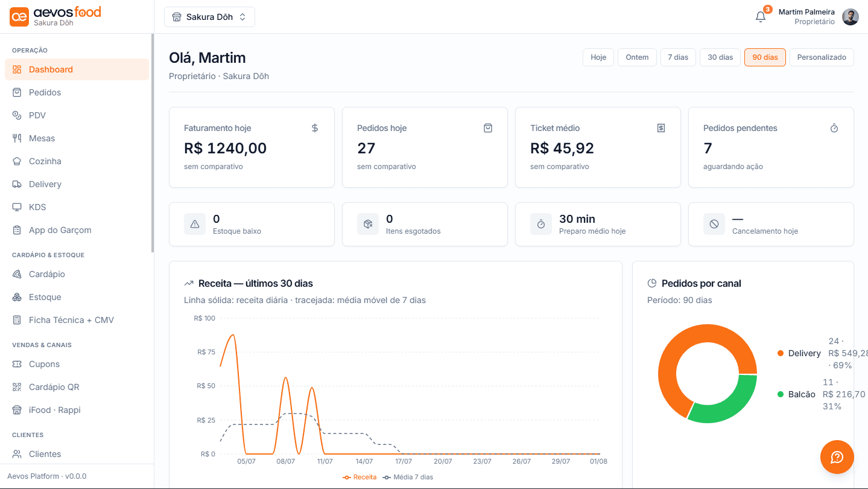The width and height of the screenshot is (868, 489).
Task: Click the Estoque baixo warning icon
Action: (x=195, y=224)
